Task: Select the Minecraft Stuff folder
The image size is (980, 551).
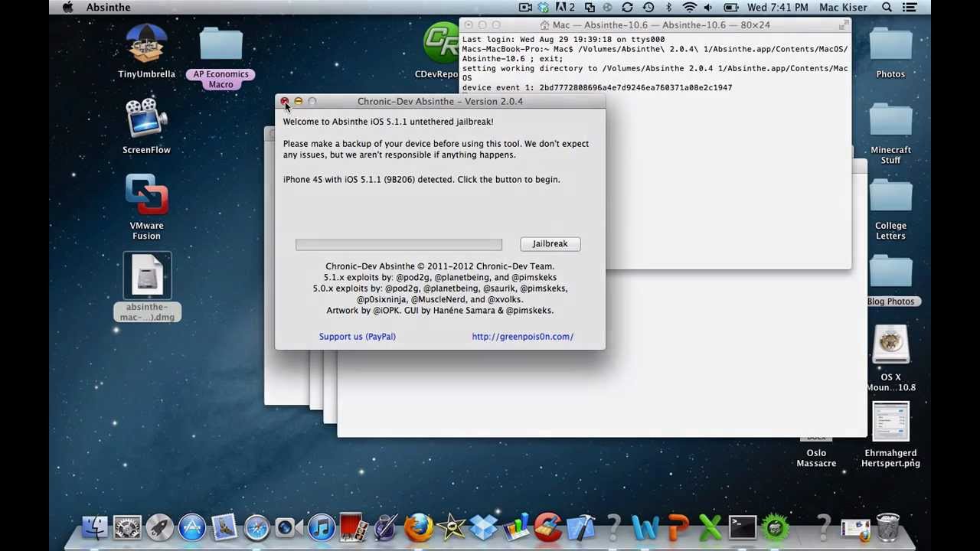Action: click(x=890, y=132)
